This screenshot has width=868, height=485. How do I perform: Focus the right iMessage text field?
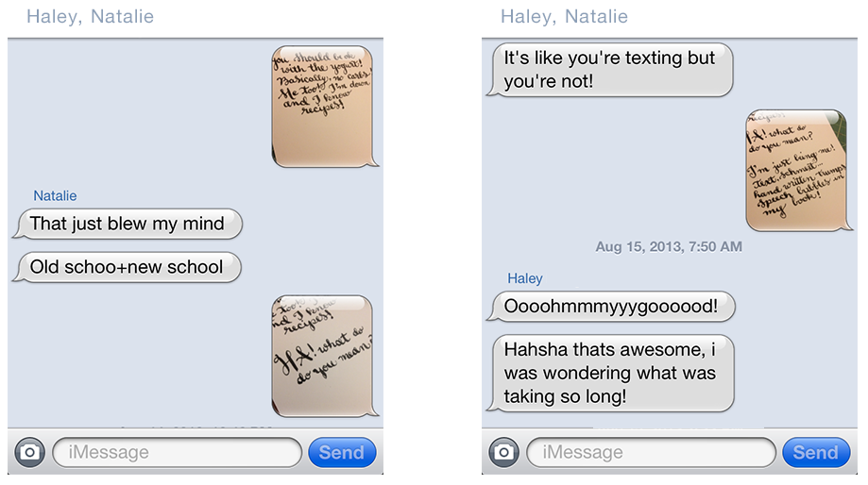(x=651, y=452)
